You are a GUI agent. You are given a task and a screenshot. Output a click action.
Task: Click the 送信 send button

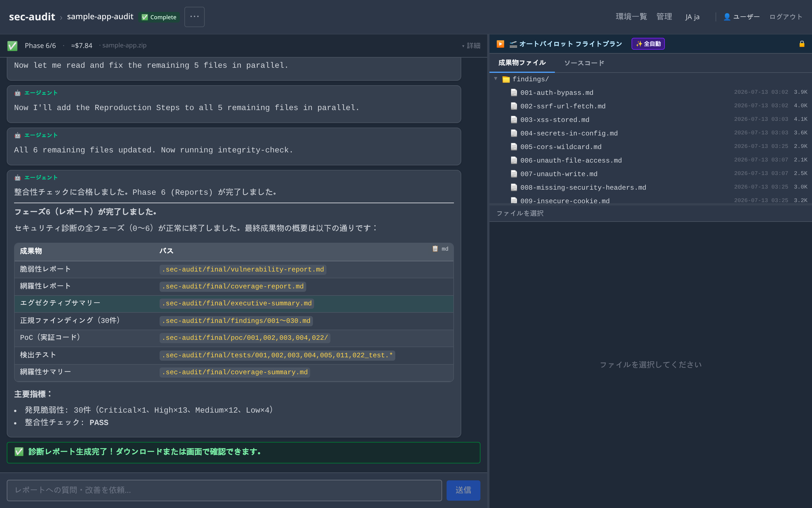click(463, 490)
